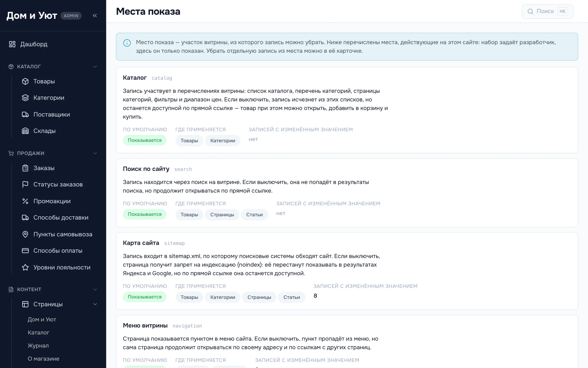Click the Показывается badge in Каталог card
Screen dimensions: 588x368
click(145, 140)
